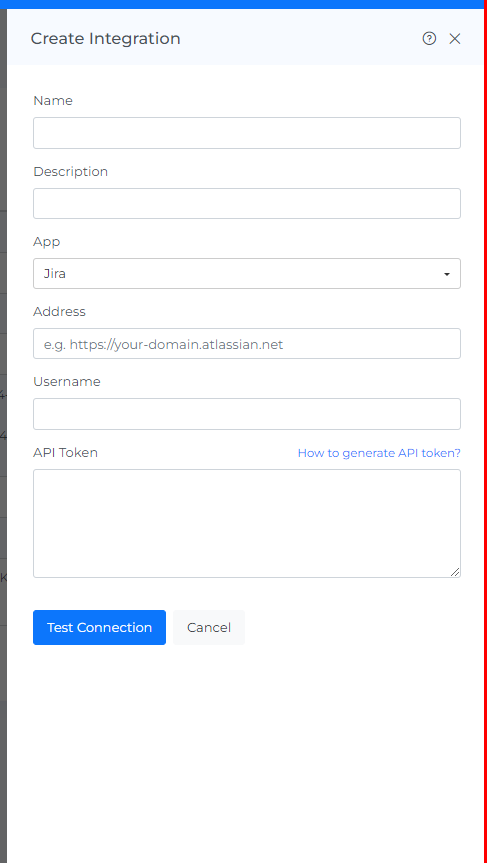This screenshot has width=487, height=863.
Task: Click the Address field label
Action: 59,312
